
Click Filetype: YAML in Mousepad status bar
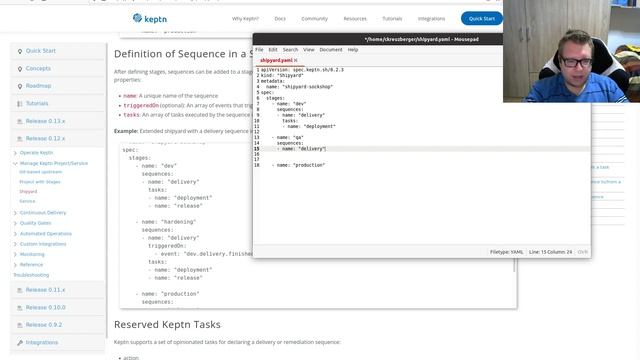point(507,252)
